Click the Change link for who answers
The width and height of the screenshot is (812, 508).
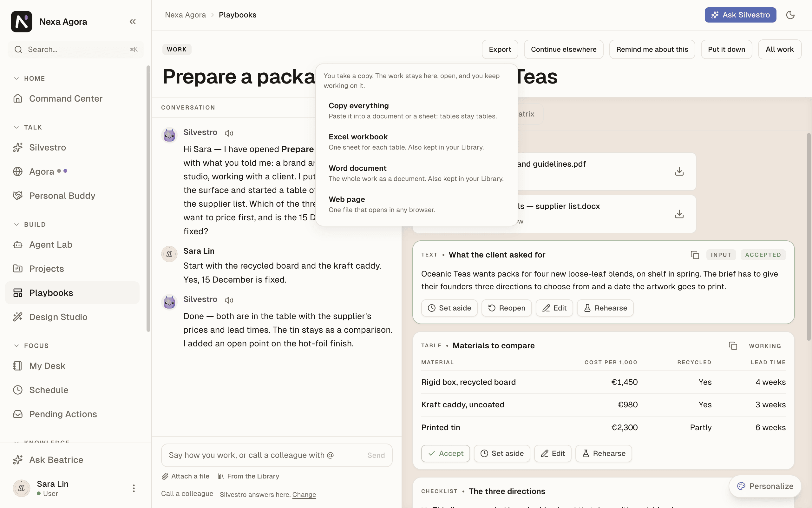[304, 494]
